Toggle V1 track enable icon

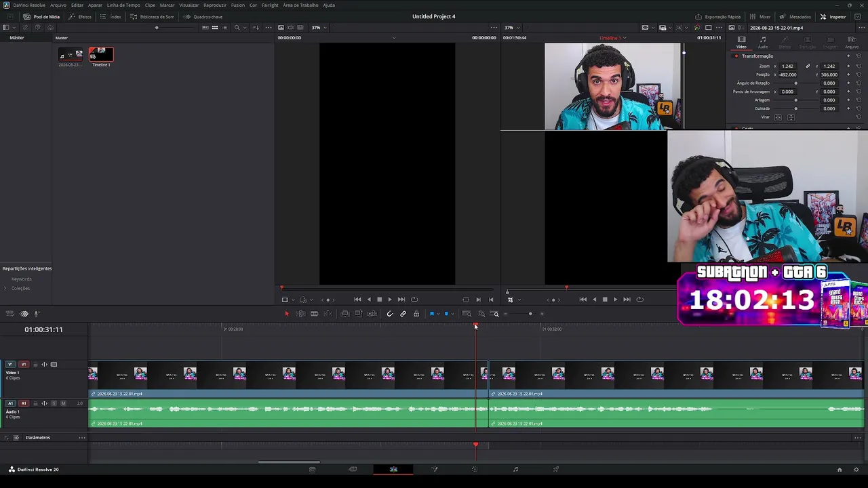pos(54,365)
